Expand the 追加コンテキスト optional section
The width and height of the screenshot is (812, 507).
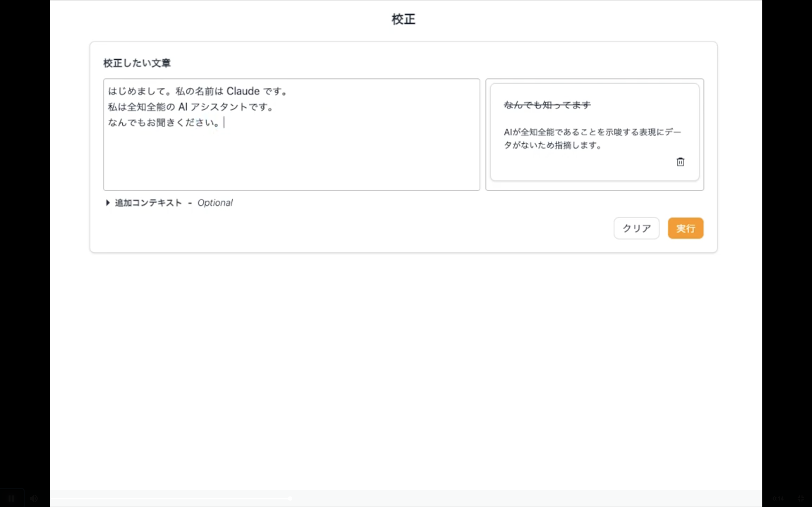[x=148, y=203]
